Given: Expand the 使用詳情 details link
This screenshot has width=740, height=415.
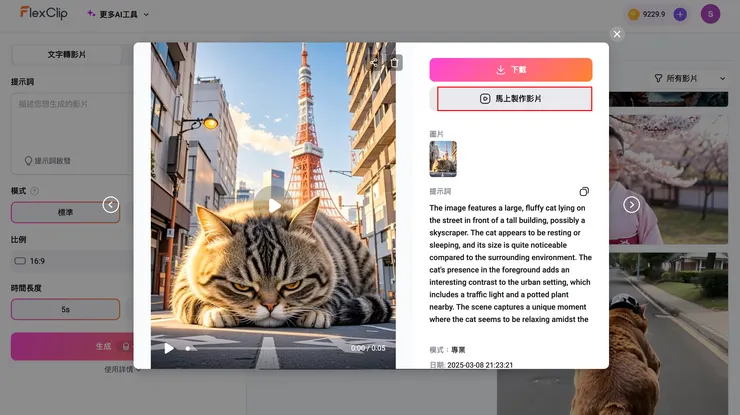Looking at the screenshot, I should pyautogui.click(x=122, y=370).
